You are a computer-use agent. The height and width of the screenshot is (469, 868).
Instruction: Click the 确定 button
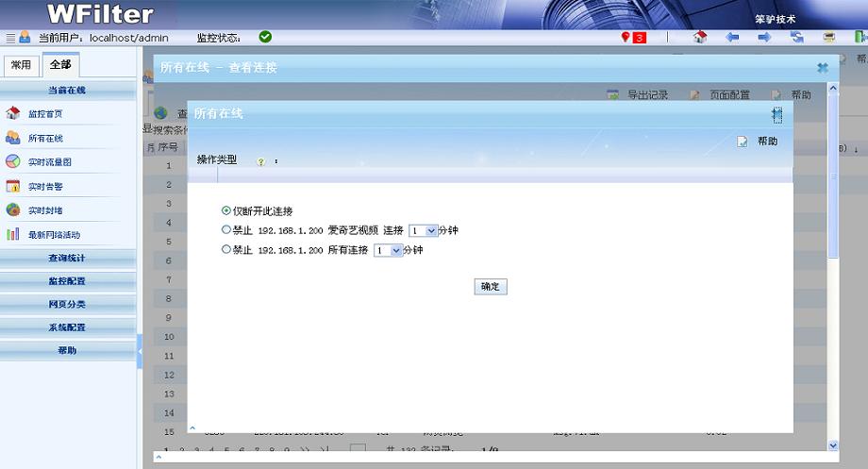point(490,286)
